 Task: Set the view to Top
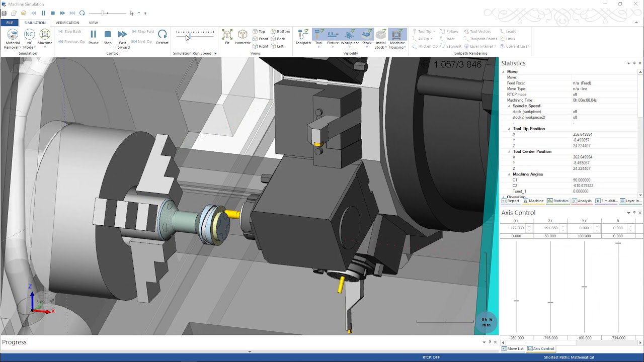point(259,32)
